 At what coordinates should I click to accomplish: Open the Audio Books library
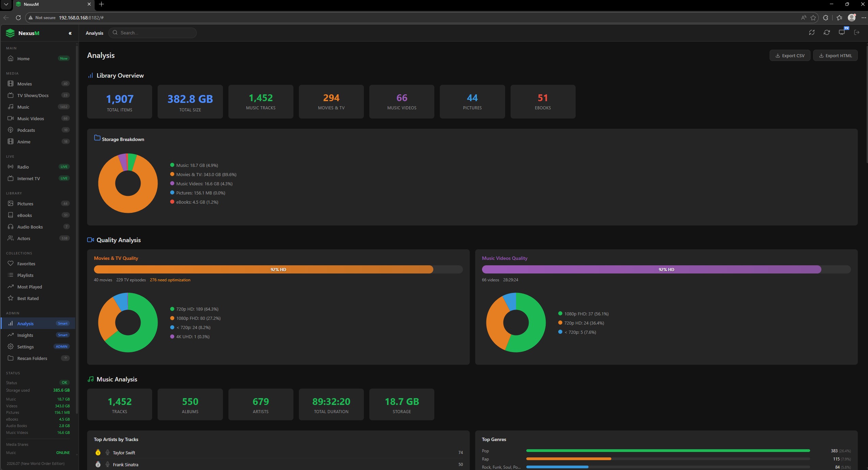(29, 226)
